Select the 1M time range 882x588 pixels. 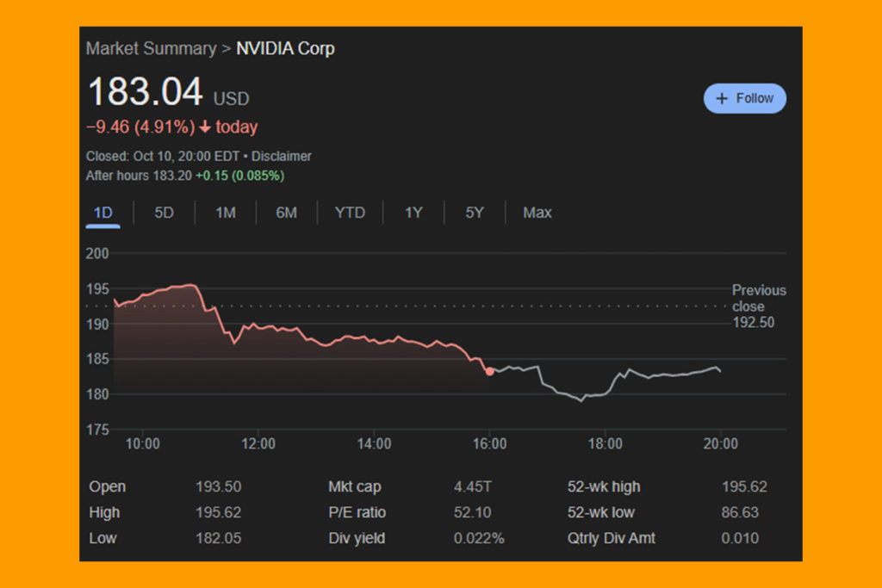point(224,212)
